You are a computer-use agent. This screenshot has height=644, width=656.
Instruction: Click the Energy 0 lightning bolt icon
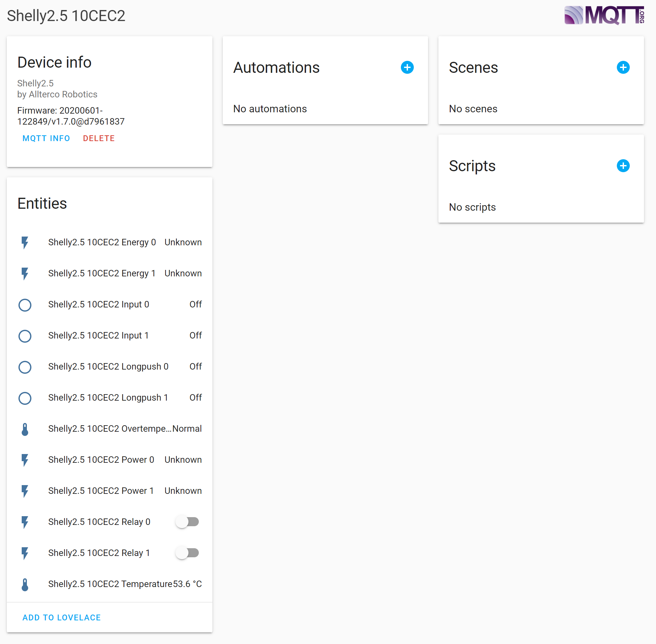25,242
